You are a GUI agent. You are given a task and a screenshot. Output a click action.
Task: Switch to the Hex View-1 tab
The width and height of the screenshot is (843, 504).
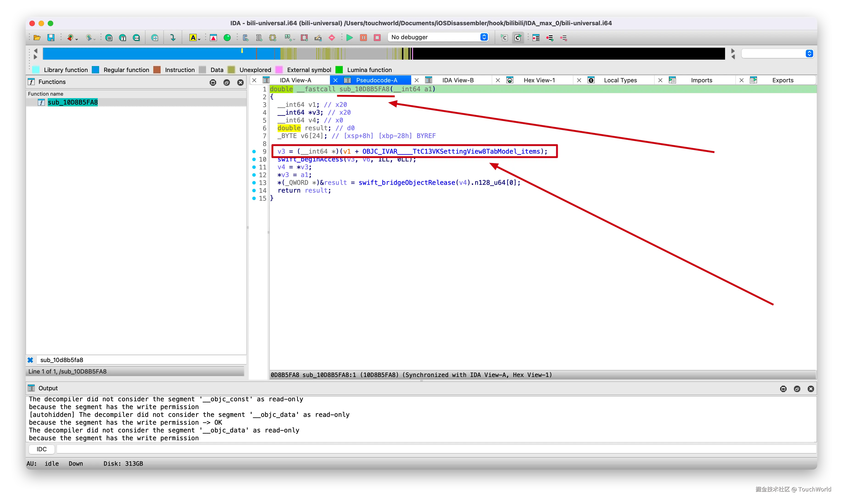(539, 80)
